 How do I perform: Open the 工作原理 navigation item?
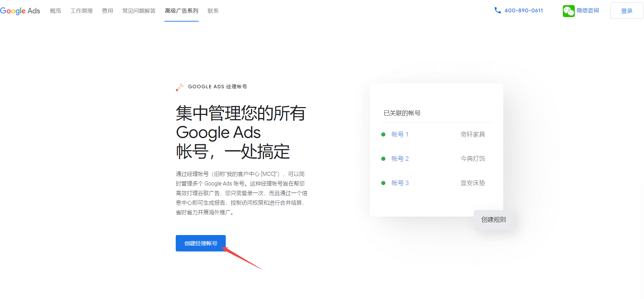tap(82, 11)
